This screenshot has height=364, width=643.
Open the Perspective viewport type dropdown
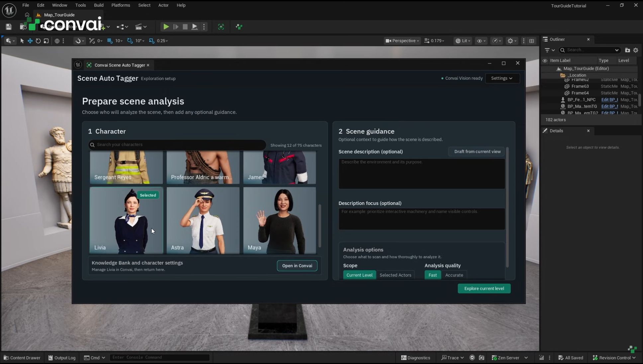tap(402, 41)
